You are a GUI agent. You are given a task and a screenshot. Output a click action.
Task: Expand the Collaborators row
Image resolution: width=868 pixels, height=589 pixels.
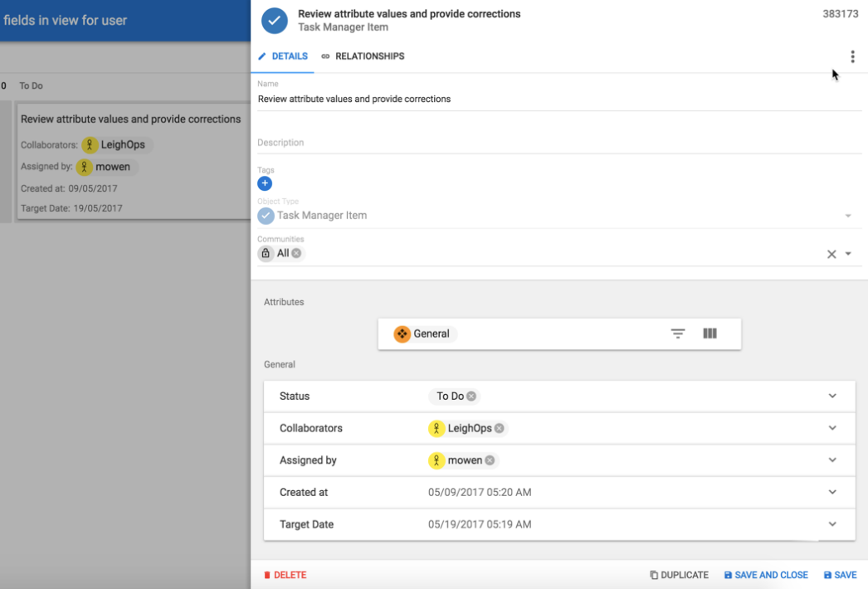832,428
